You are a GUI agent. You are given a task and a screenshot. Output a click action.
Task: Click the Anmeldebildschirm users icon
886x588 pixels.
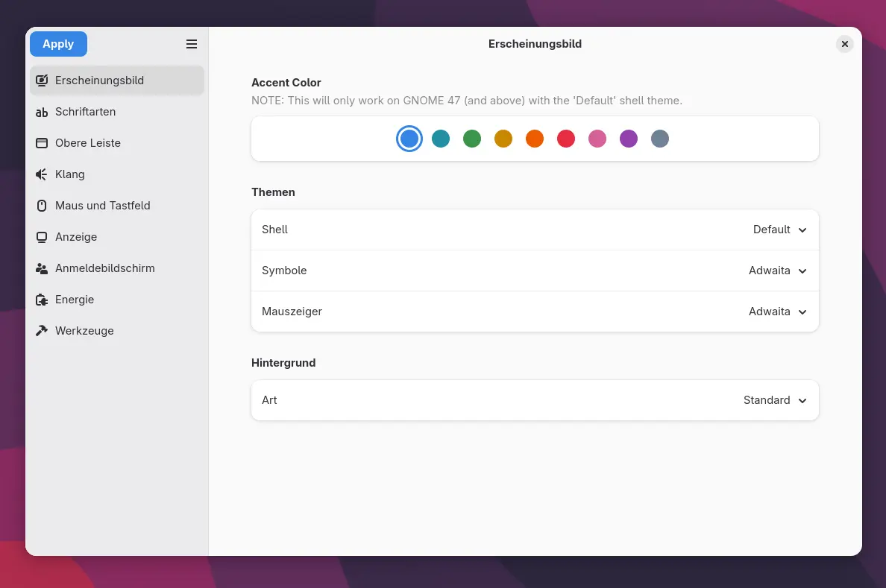click(42, 268)
